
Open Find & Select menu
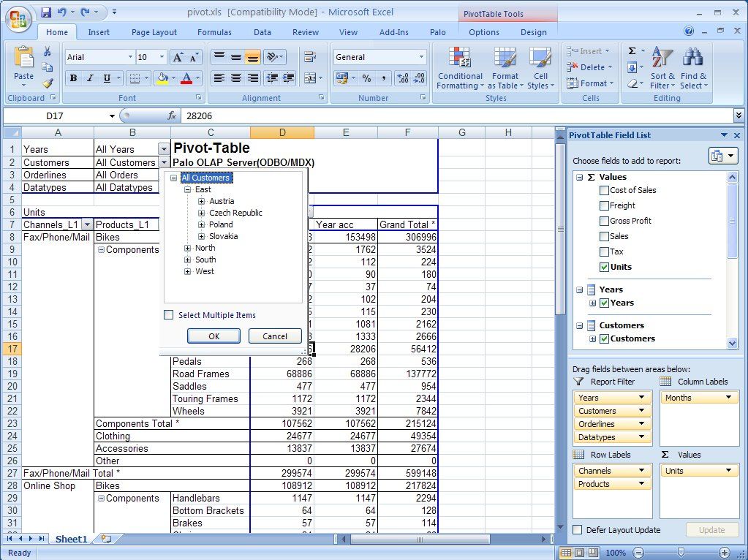click(x=694, y=68)
